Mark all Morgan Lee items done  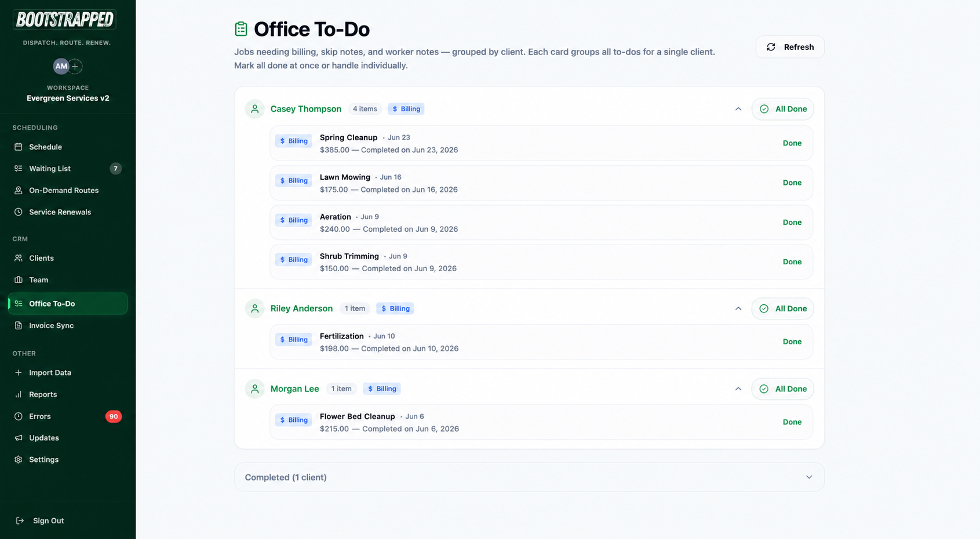click(782, 389)
